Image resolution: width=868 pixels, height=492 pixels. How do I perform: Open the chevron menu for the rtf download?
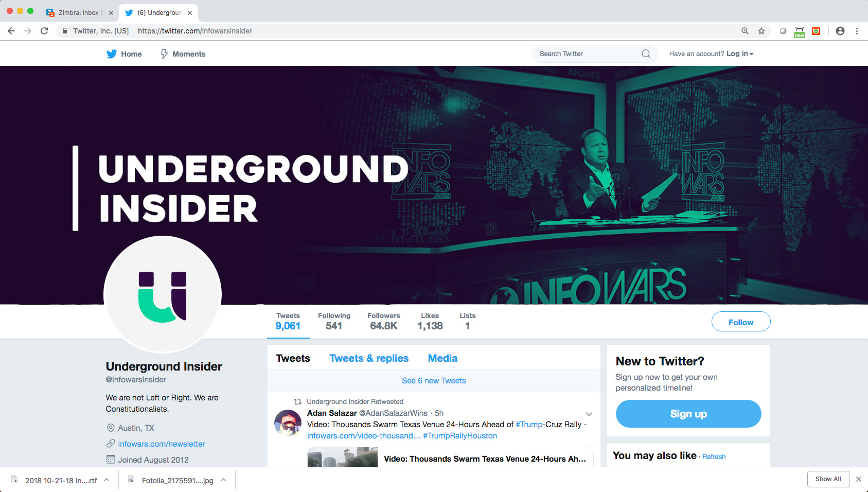107,480
